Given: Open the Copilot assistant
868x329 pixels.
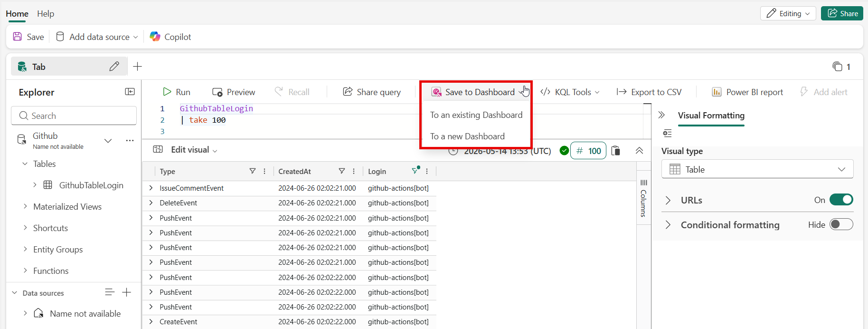Looking at the screenshot, I should (x=170, y=37).
